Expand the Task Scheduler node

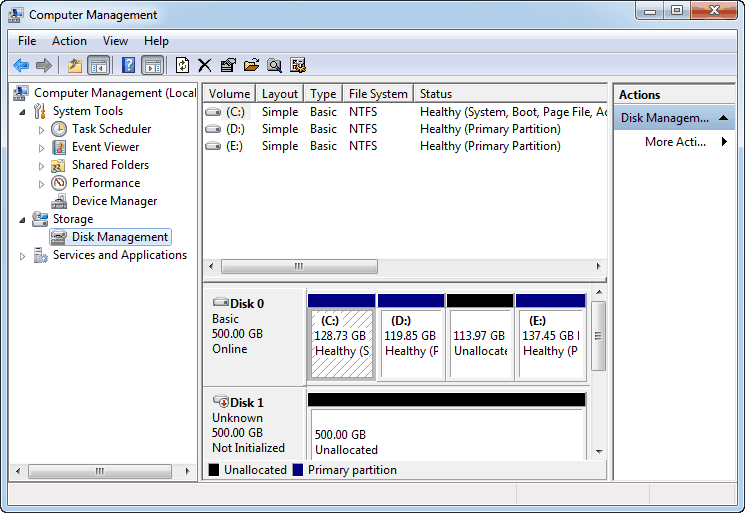41,130
